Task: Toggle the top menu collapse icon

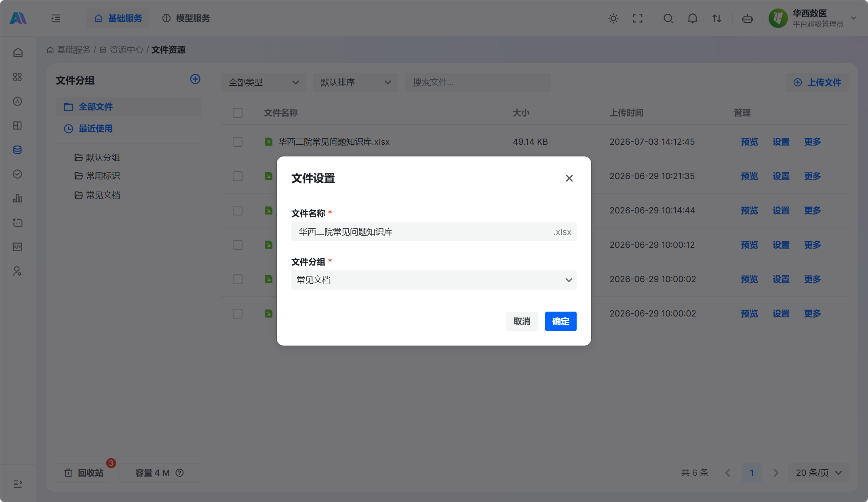Action: (56, 18)
